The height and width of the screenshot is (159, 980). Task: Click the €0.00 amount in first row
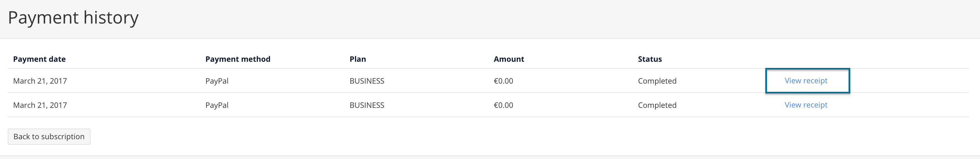(503, 81)
